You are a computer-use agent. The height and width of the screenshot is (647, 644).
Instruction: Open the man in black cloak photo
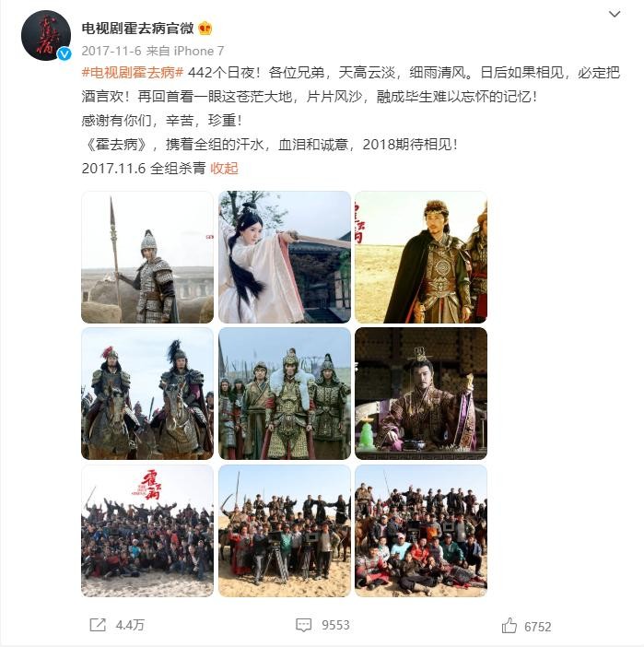click(x=421, y=257)
